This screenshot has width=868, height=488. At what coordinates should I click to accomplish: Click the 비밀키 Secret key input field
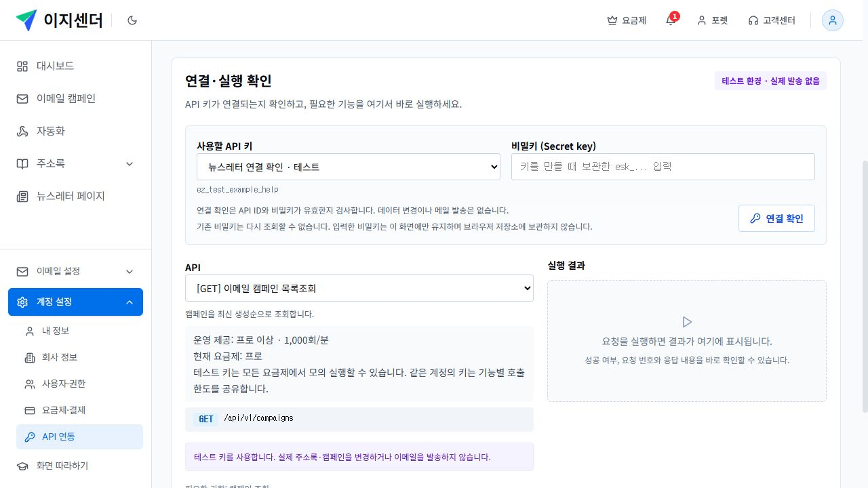click(x=663, y=167)
